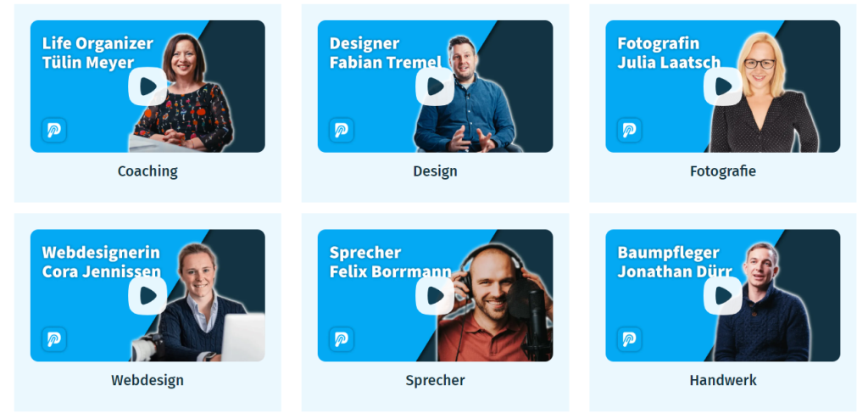Open the Coaching category label
The width and height of the screenshot is (868, 419).
(x=147, y=171)
